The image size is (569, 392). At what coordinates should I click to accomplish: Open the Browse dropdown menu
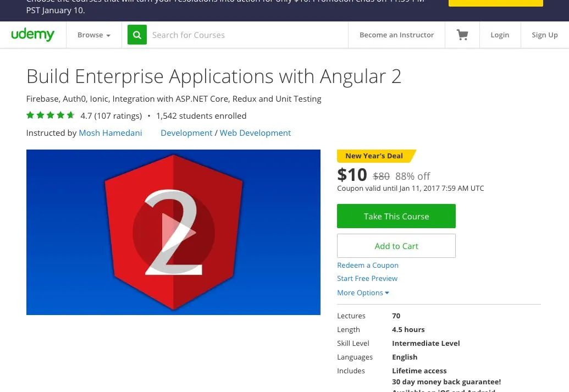(x=93, y=35)
